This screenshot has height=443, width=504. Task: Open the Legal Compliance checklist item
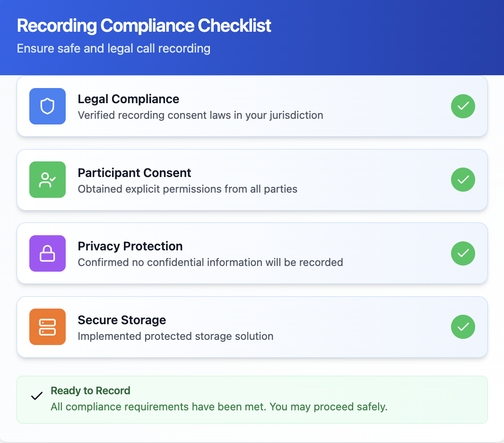click(252, 106)
